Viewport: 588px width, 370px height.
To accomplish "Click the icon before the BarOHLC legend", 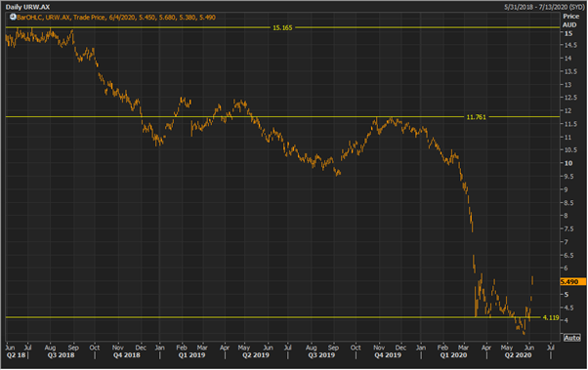I will click(x=13, y=17).
